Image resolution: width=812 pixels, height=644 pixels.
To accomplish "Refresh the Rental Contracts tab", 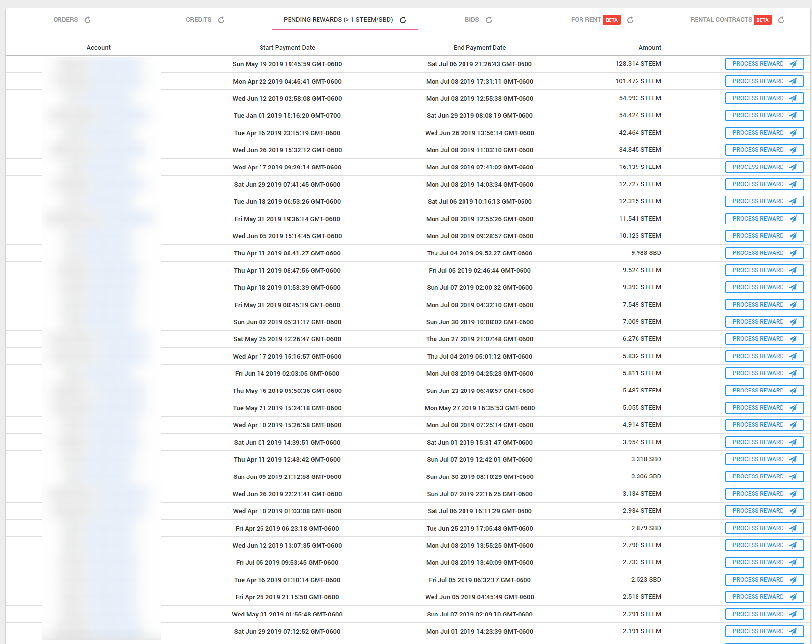I will point(781,20).
